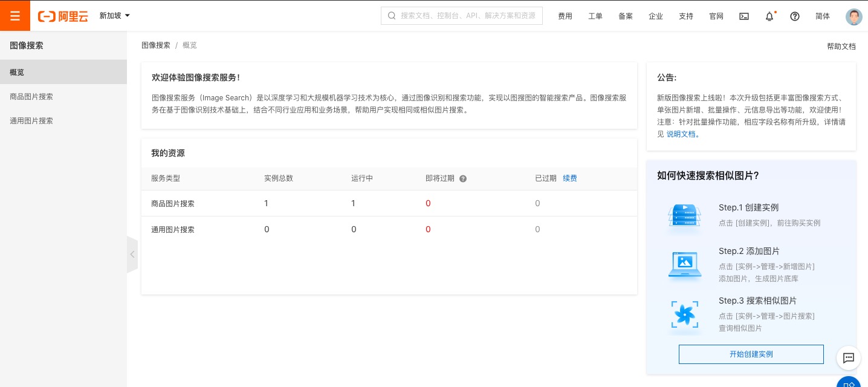Screen dimensions: 868x387
Task: Click the 运行中 column header
Action: coord(362,178)
